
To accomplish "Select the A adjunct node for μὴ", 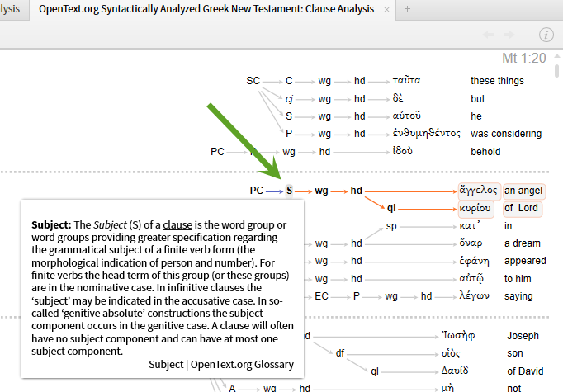I will tap(232, 388).
